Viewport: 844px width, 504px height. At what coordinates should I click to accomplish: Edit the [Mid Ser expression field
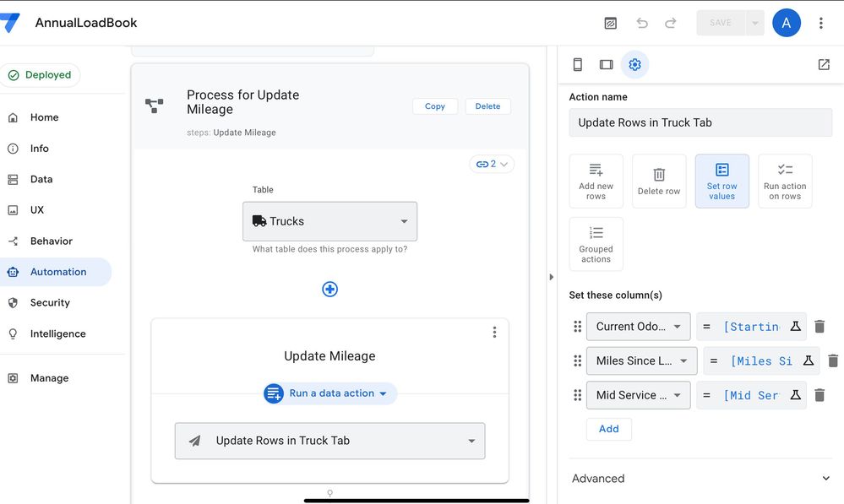tap(751, 395)
